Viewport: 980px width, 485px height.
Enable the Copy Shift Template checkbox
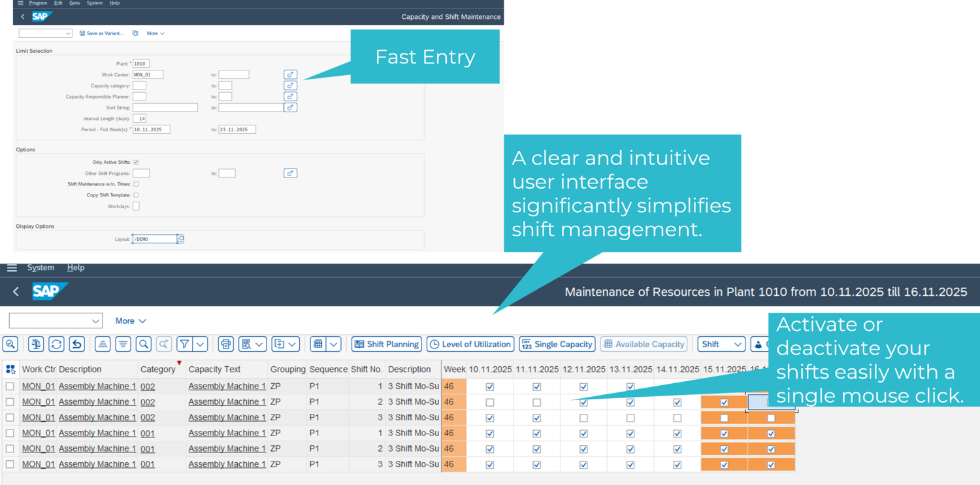click(136, 195)
